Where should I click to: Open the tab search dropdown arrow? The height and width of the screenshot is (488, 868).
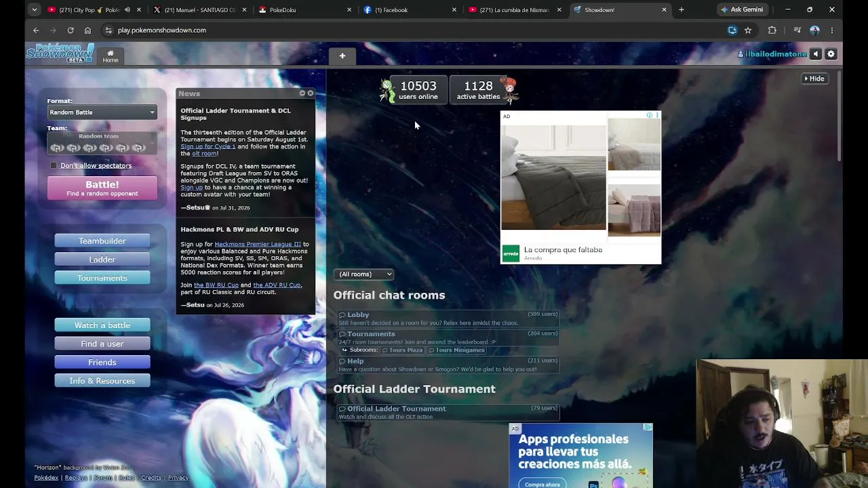pos(34,9)
